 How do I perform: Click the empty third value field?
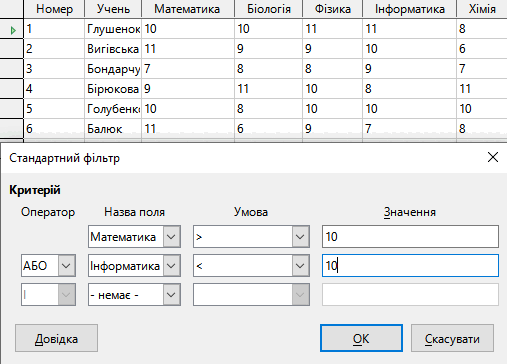click(x=410, y=295)
